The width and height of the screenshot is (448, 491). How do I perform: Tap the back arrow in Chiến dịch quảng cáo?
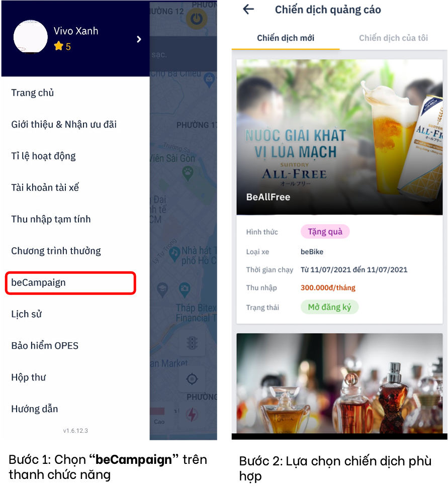(x=248, y=10)
